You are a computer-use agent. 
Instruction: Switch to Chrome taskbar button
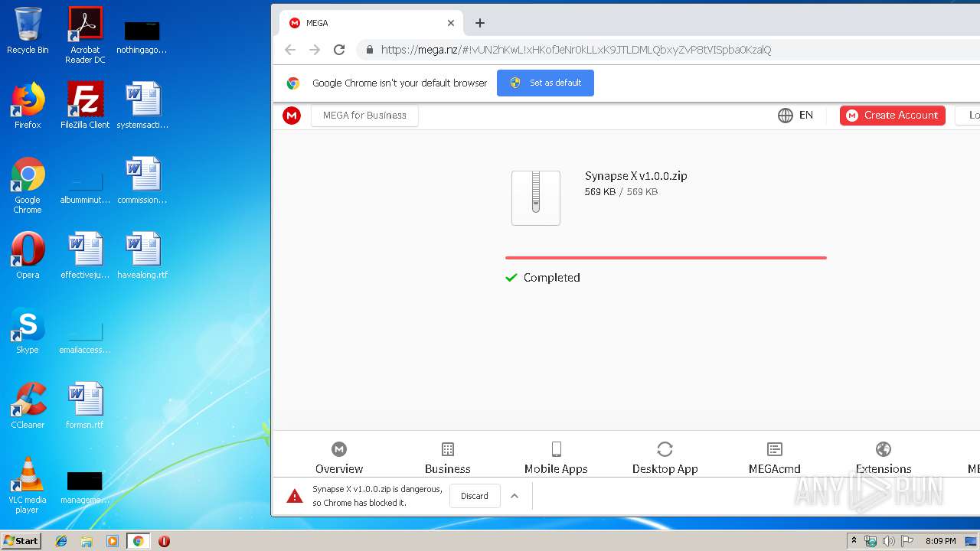coord(138,541)
